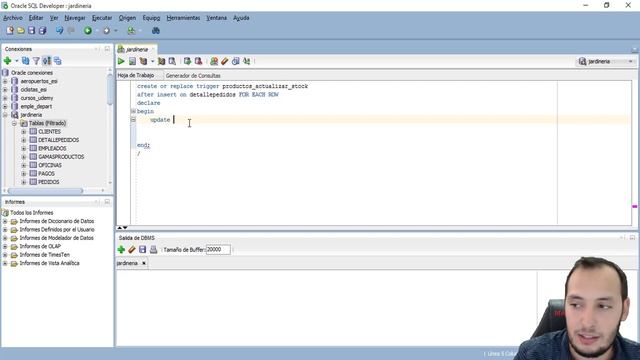The width and height of the screenshot is (640, 360).
Task: Expand the Informes de OLAP folder
Action: (5, 247)
